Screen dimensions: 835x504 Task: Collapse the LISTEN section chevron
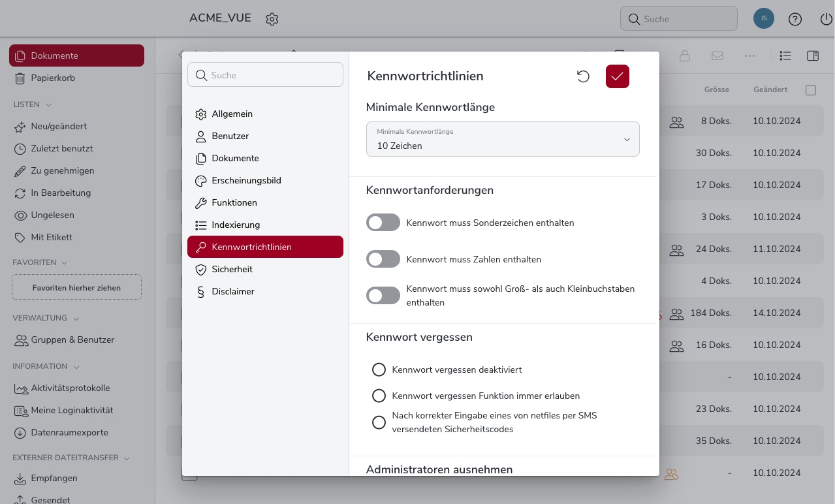(x=49, y=104)
